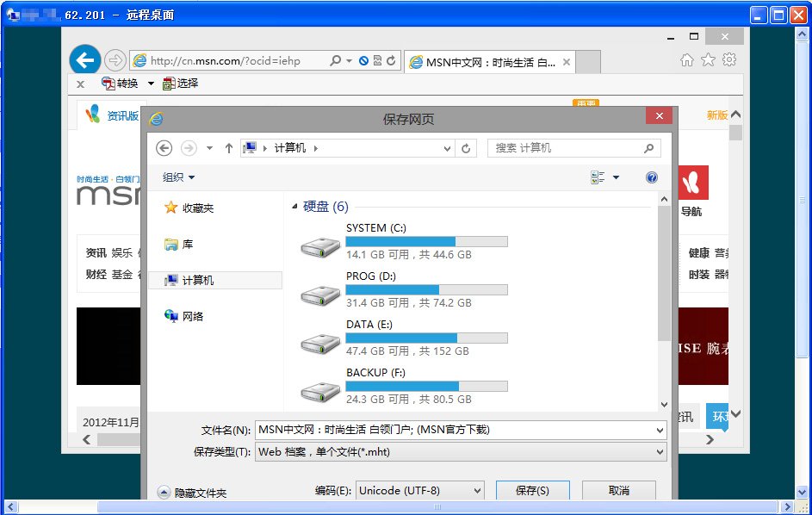Toggle 隐藏文件夹 folders panel
This screenshot has width=812, height=515.
pos(192,493)
